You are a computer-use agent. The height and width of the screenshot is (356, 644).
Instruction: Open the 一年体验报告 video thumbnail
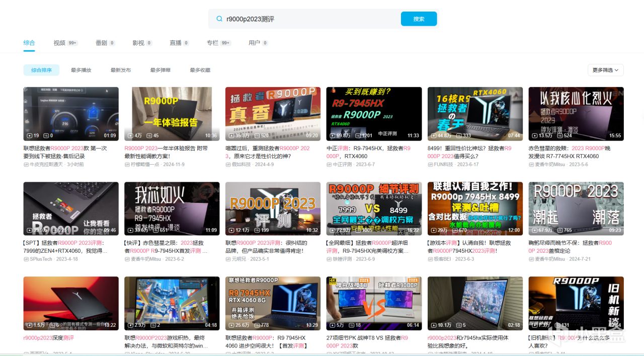coord(172,114)
